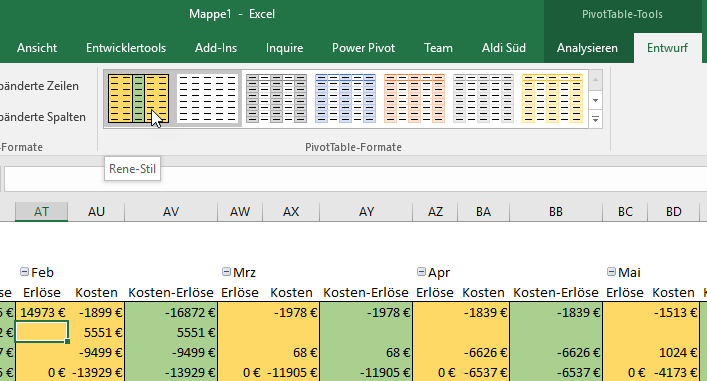The width and height of the screenshot is (707, 381).
Task: Choose the orange PivotTable style thumbnail
Action: (414, 99)
